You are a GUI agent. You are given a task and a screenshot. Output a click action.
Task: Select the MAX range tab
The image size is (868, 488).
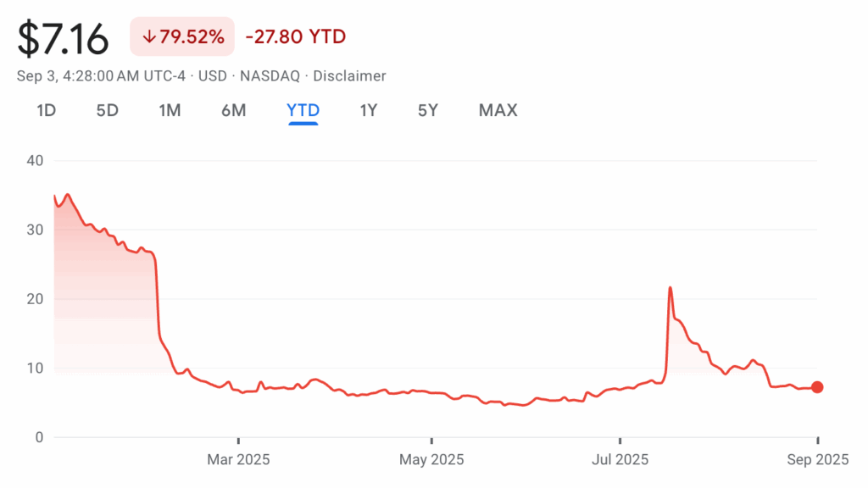point(498,110)
